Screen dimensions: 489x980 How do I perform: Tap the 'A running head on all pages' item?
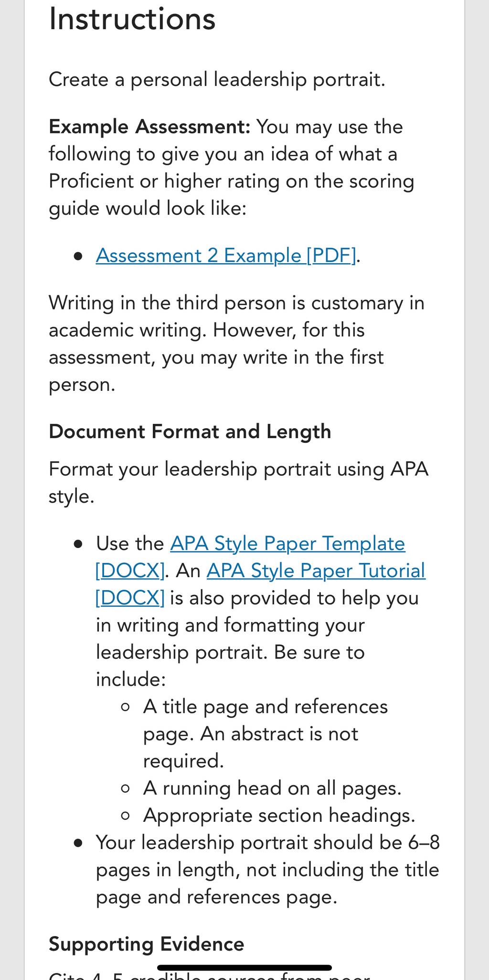(272, 788)
